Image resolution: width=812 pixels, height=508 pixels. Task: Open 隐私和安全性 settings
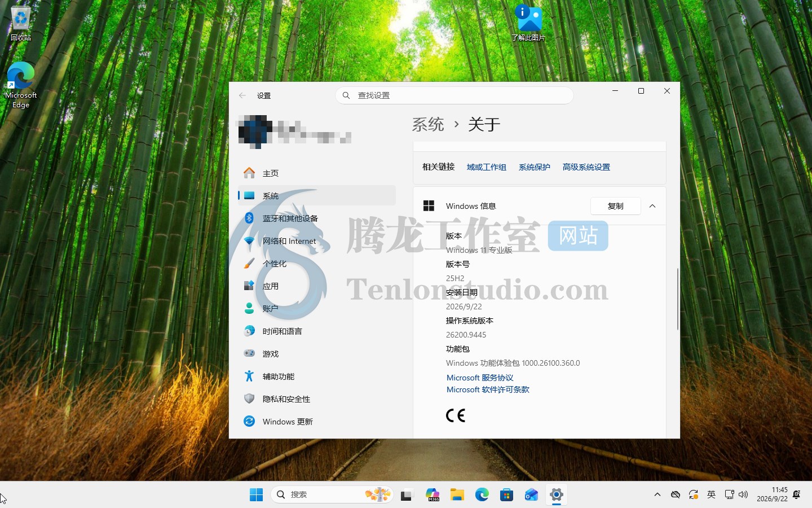pyautogui.click(x=317, y=399)
